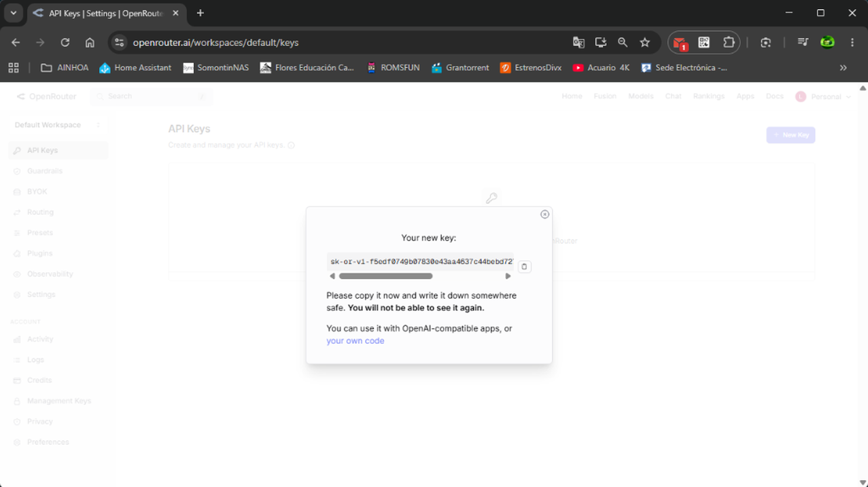Open the Flores Educación bookmark

click(307, 67)
